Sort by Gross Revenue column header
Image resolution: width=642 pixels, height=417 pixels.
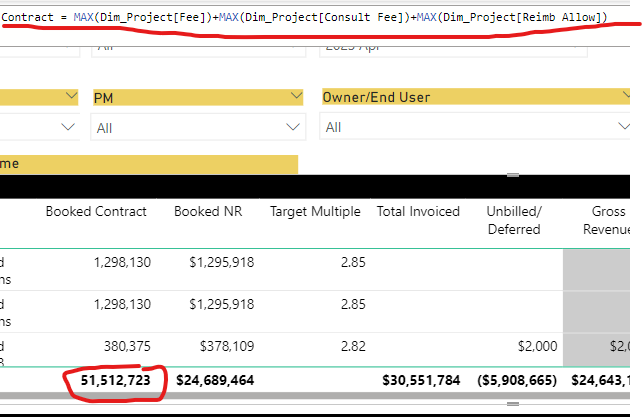tap(607, 220)
